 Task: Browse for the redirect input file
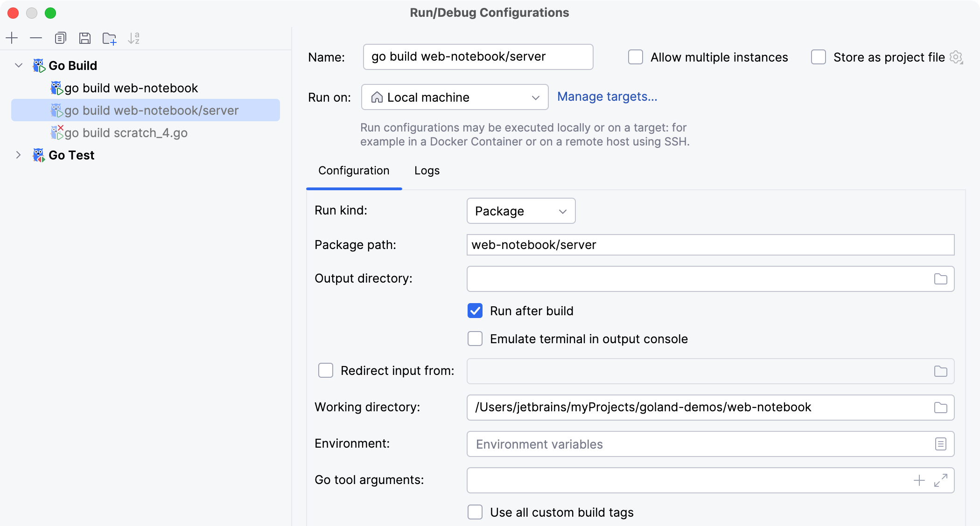[940, 371]
